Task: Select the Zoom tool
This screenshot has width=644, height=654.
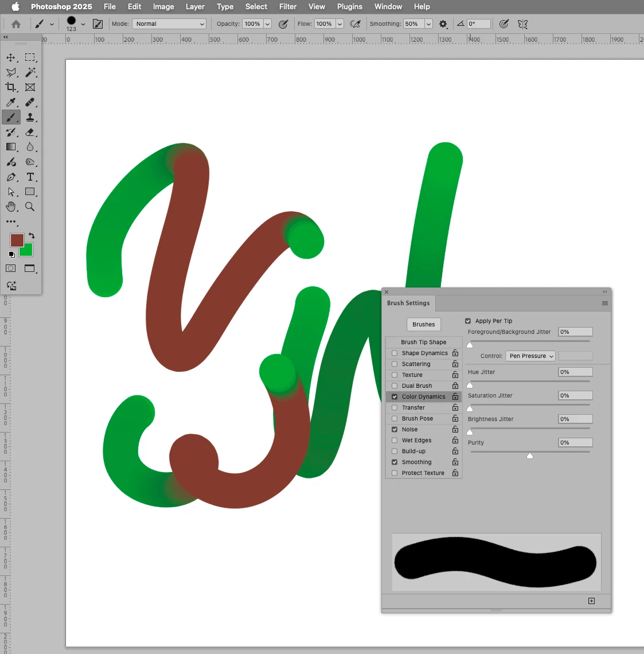Action: click(x=30, y=207)
